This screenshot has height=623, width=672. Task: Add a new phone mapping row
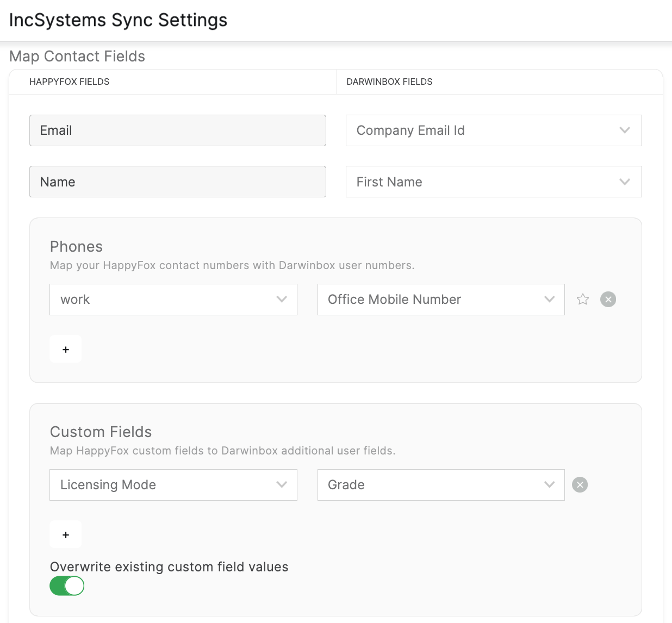tap(66, 349)
